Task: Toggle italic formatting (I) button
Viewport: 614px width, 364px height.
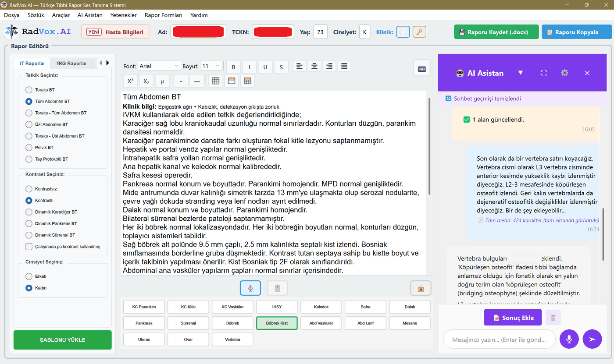Action: point(250,67)
